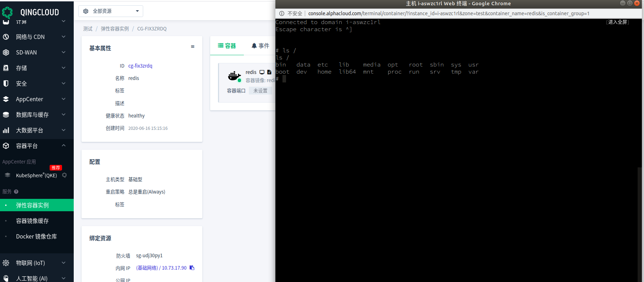Viewport: 644px width, 282px height.
Task: Open the 全部资源 resource dropdown
Action: coord(111,11)
